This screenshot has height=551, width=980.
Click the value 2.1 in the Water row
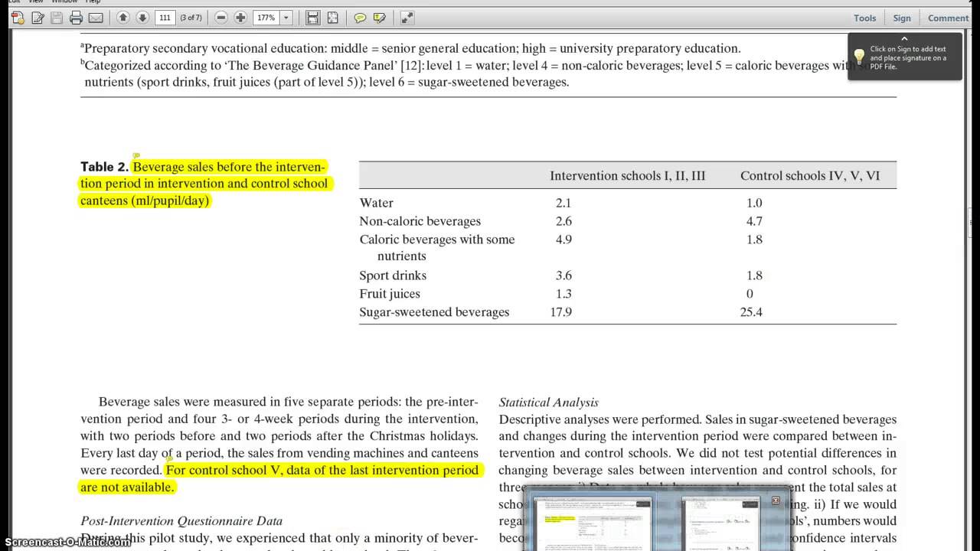coord(563,203)
